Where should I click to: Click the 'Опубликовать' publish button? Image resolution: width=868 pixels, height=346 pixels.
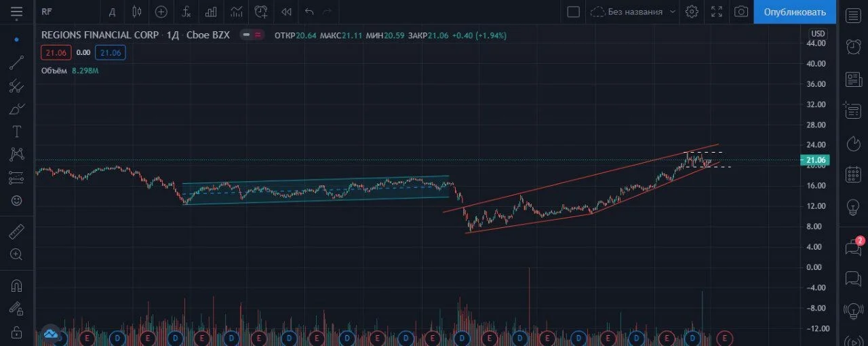click(x=795, y=12)
